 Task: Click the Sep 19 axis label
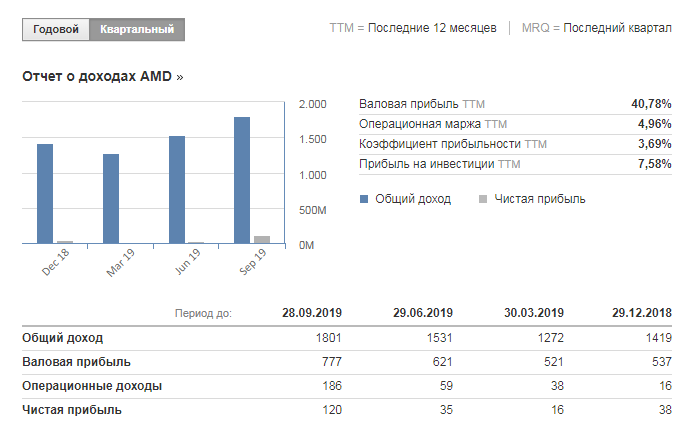click(253, 261)
